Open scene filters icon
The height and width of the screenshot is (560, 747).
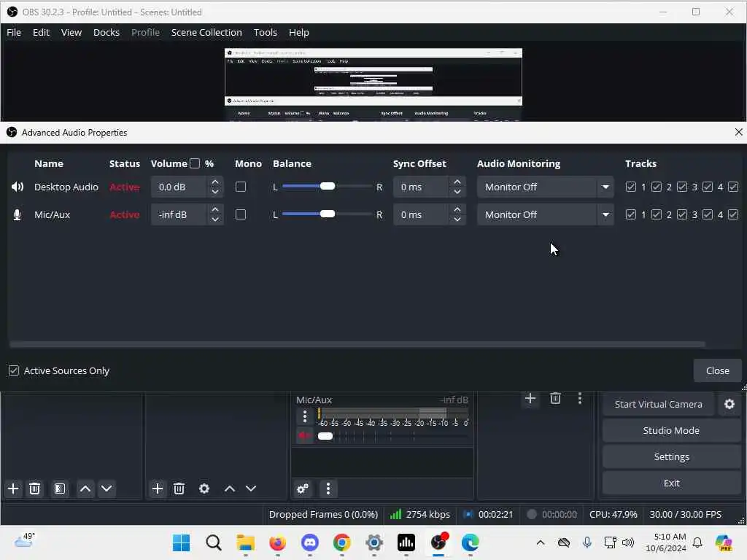[x=60, y=489]
